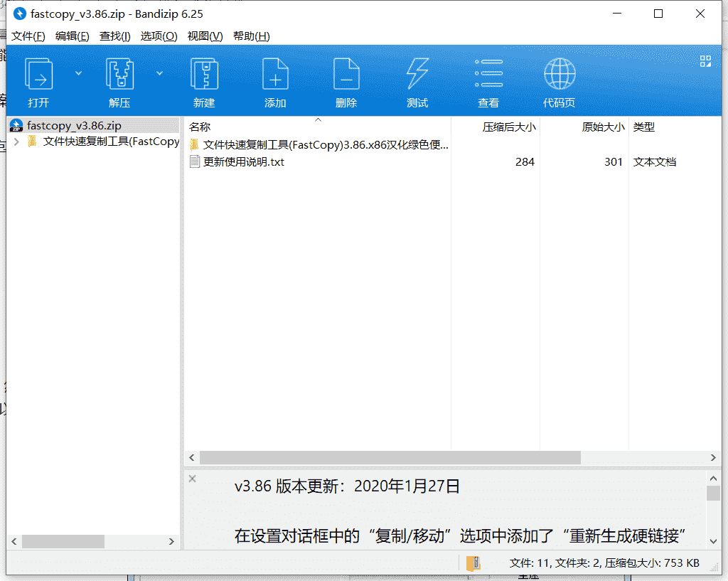Image resolution: width=728 pixels, height=581 pixels.
Task: Click the preview pane scroll-down arrow
Action: click(714, 541)
